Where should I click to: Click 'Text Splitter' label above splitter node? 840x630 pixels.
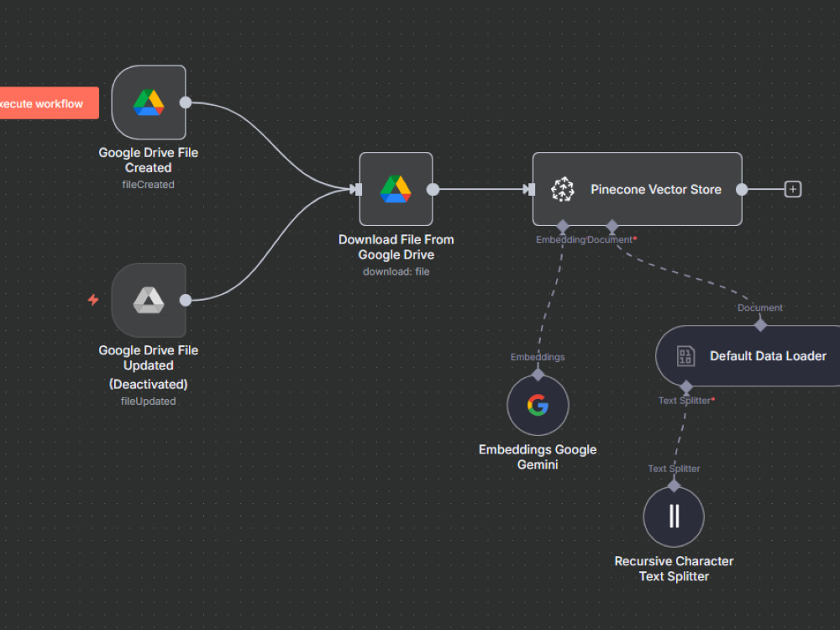tap(674, 469)
